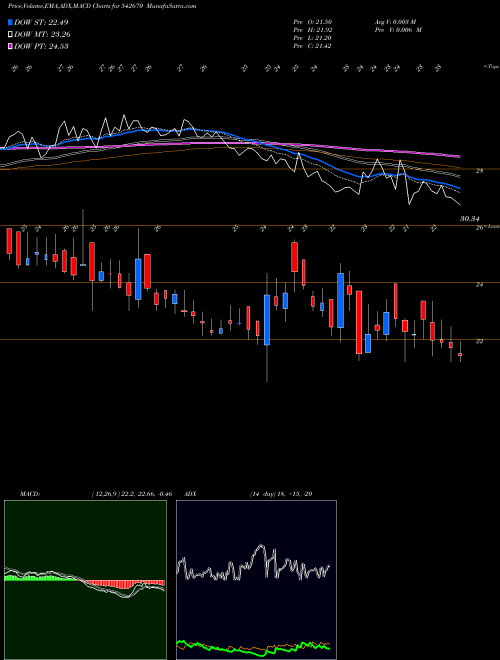Click the 'DOW PT: 24.53' legend label

click(x=41, y=46)
